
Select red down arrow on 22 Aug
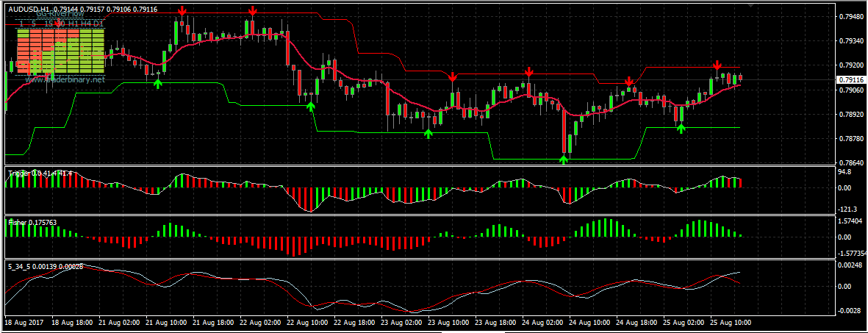click(x=252, y=10)
